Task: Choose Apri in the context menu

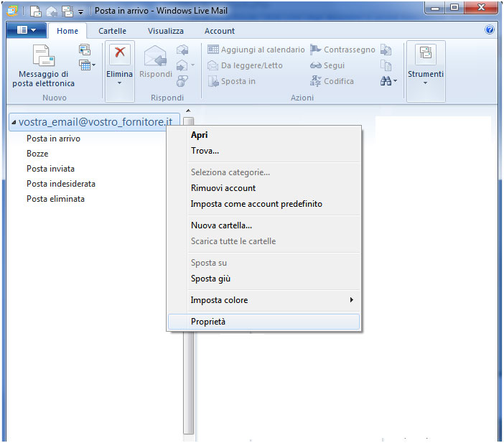Action: 263,135
